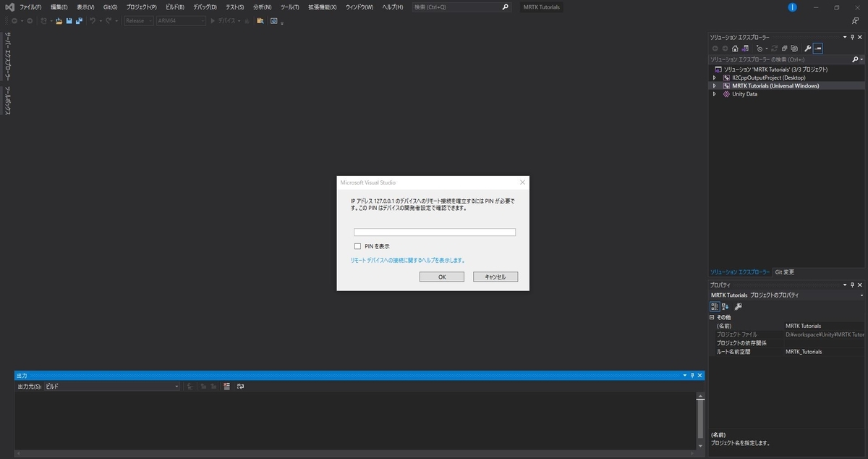Open the ファイル(F) menu

pos(30,7)
